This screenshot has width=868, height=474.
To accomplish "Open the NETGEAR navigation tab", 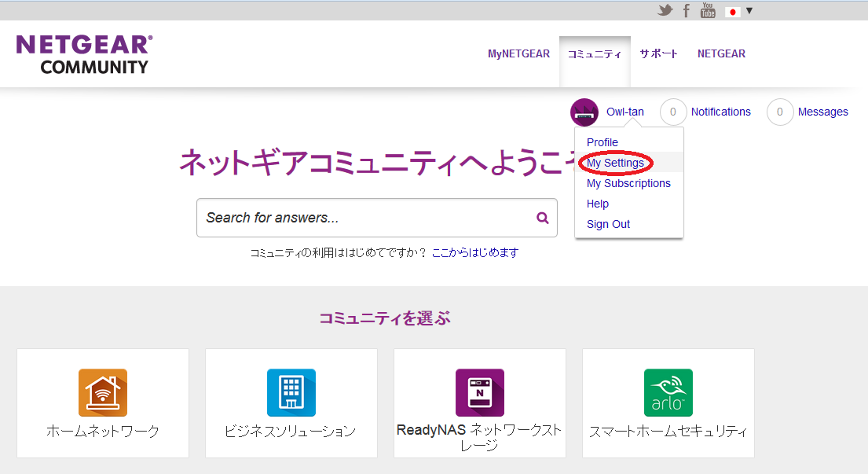I will 721,53.
